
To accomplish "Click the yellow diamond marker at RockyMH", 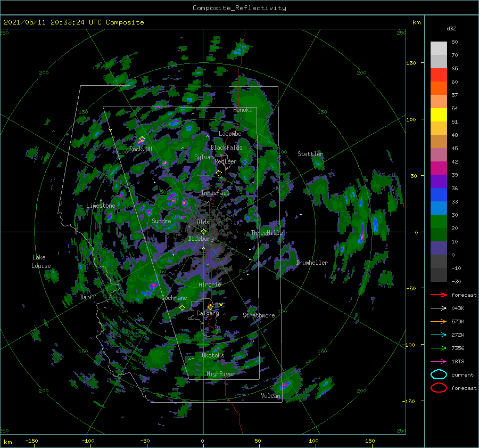I will (142, 140).
